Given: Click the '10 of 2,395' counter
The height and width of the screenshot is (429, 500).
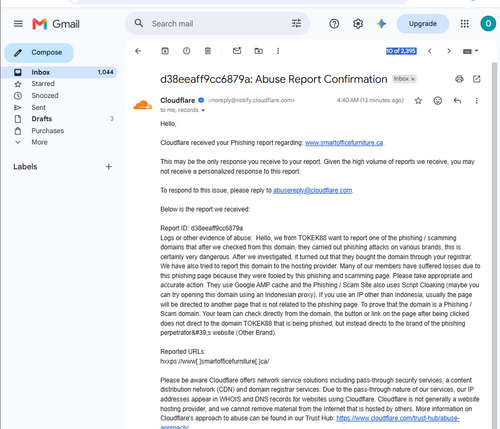Looking at the screenshot, I should click(401, 51).
